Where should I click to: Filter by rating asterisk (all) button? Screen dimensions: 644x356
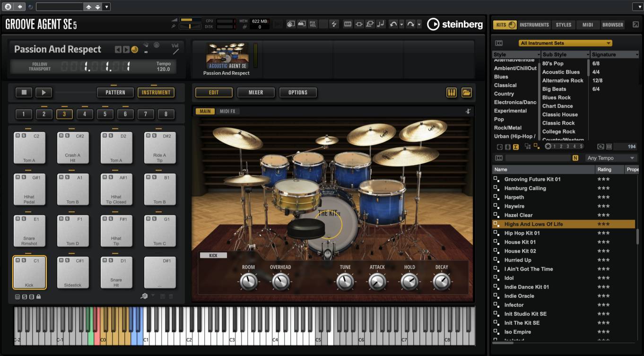click(x=548, y=147)
